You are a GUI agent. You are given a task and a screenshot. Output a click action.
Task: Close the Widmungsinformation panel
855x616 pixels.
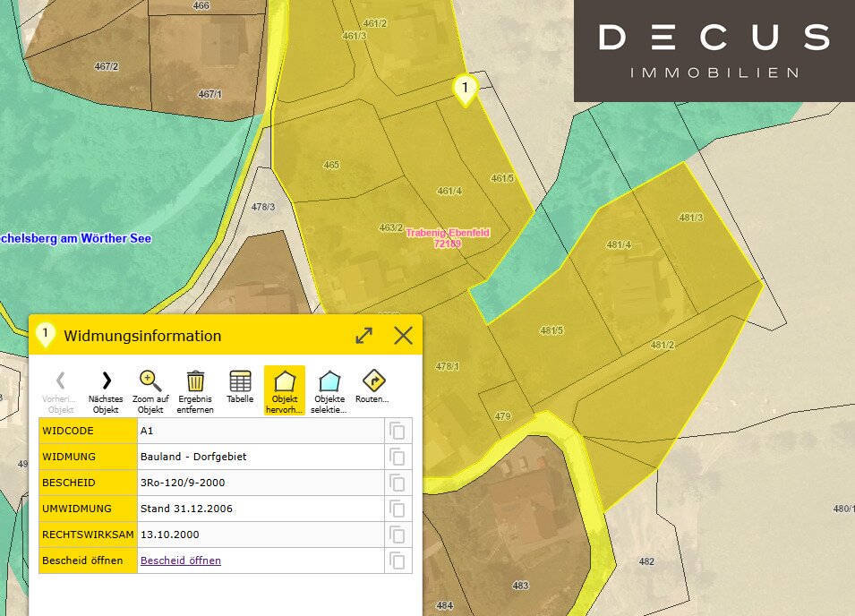click(x=404, y=336)
